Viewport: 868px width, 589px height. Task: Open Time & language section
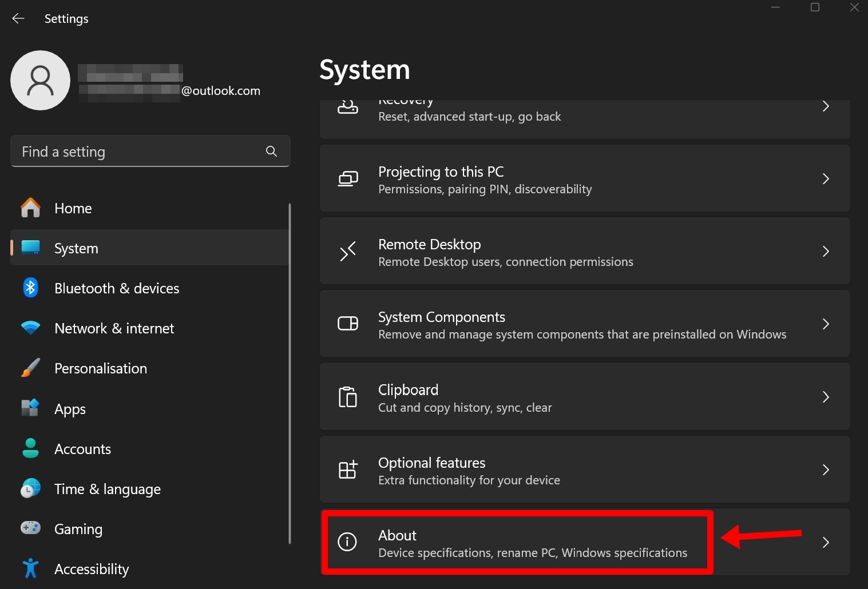point(149,489)
